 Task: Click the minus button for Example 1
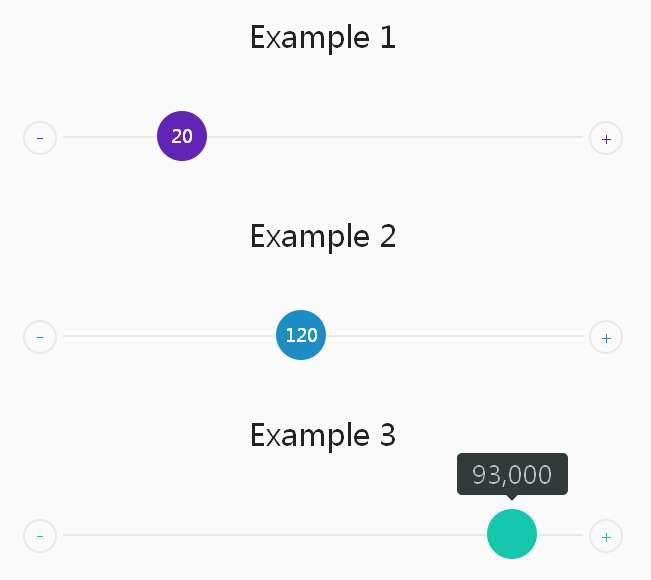40,137
